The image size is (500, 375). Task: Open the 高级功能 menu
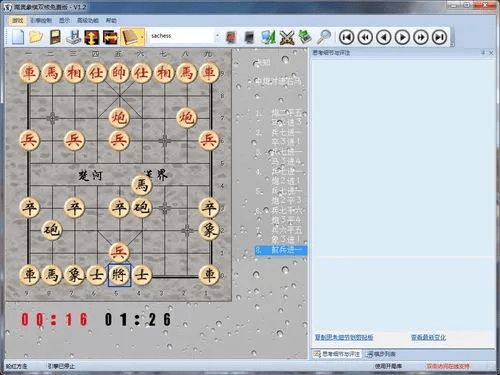(88, 20)
